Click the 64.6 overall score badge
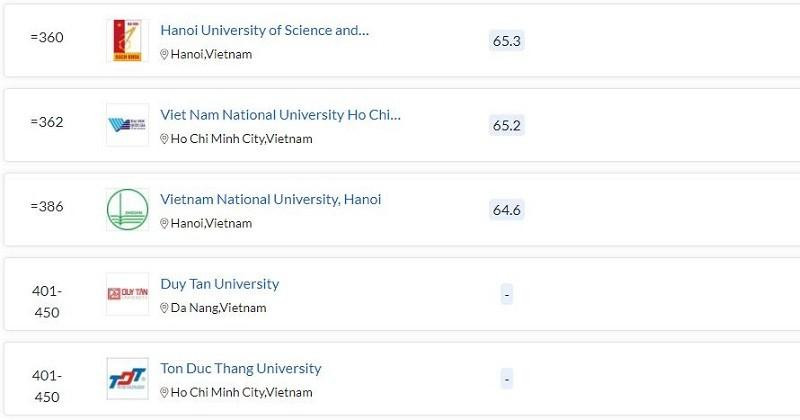The width and height of the screenshot is (800, 420). tap(507, 210)
